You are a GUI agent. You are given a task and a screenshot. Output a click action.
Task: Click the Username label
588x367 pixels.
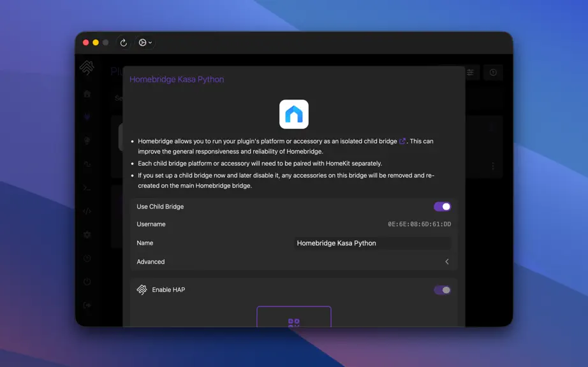pyautogui.click(x=151, y=224)
